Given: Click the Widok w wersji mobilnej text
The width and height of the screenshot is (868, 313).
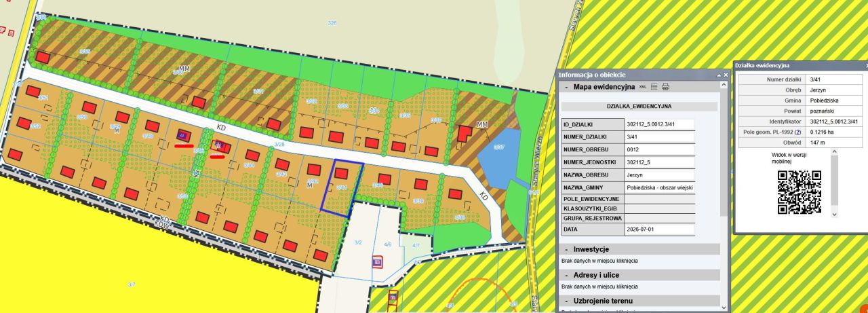Looking at the screenshot, I should tap(800, 159).
